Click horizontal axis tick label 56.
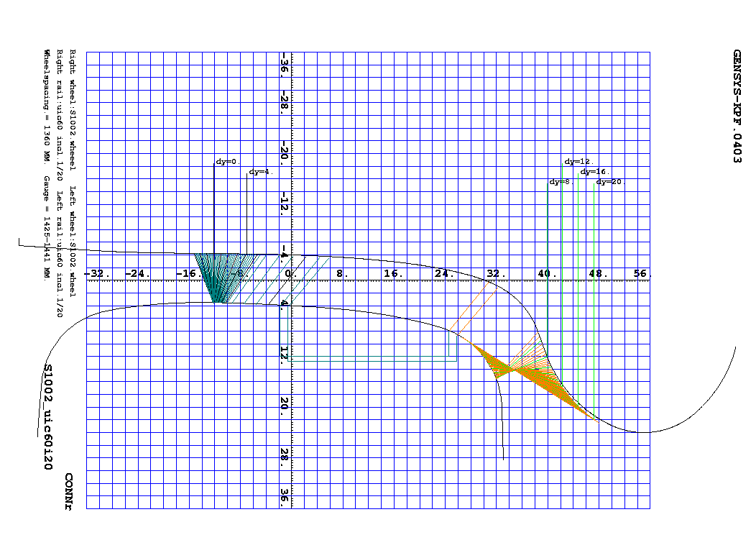This screenshot has height=535, width=756. click(641, 273)
